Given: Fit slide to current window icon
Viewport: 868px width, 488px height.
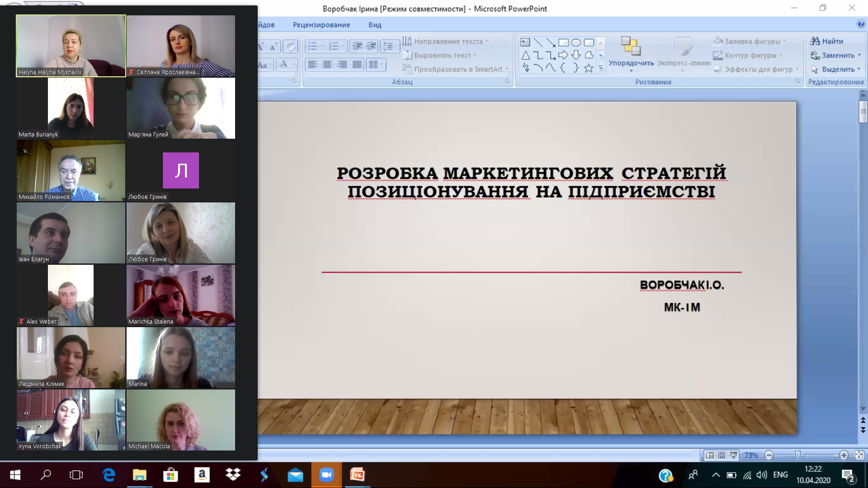Looking at the screenshot, I should [x=859, y=455].
